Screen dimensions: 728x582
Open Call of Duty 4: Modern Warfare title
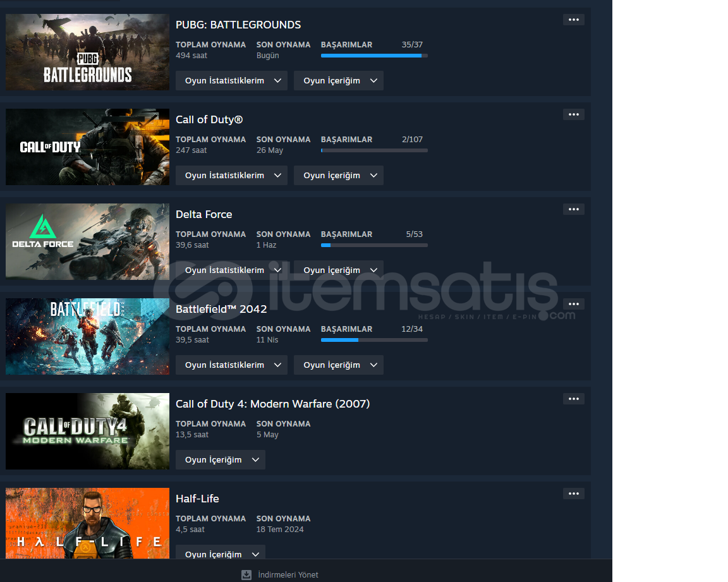[x=272, y=404]
